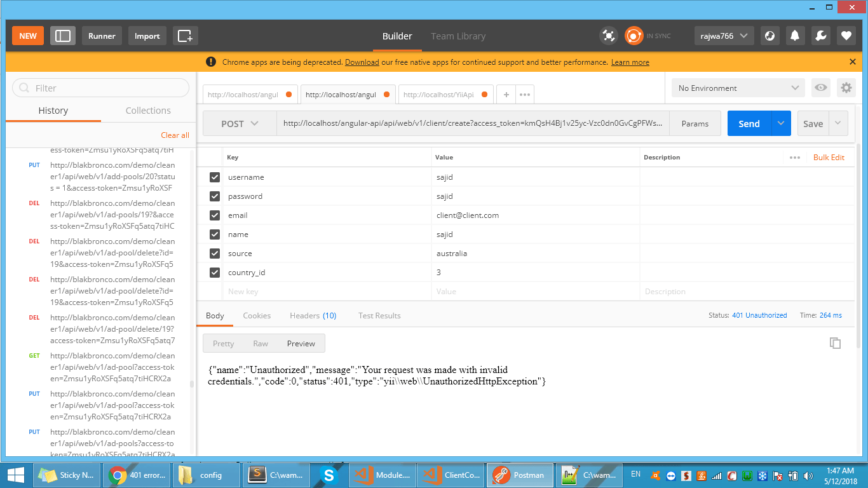Viewport: 868px width, 488px height.
Task: Open the wrench settings icon
Action: point(820,36)
